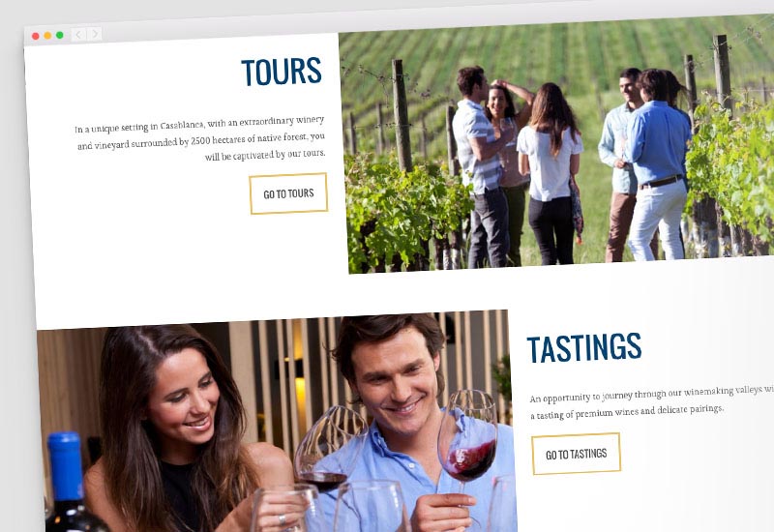Click the wine tasting couple photo
The width and height of the screenshot is (774, 532).
[277, 422]
